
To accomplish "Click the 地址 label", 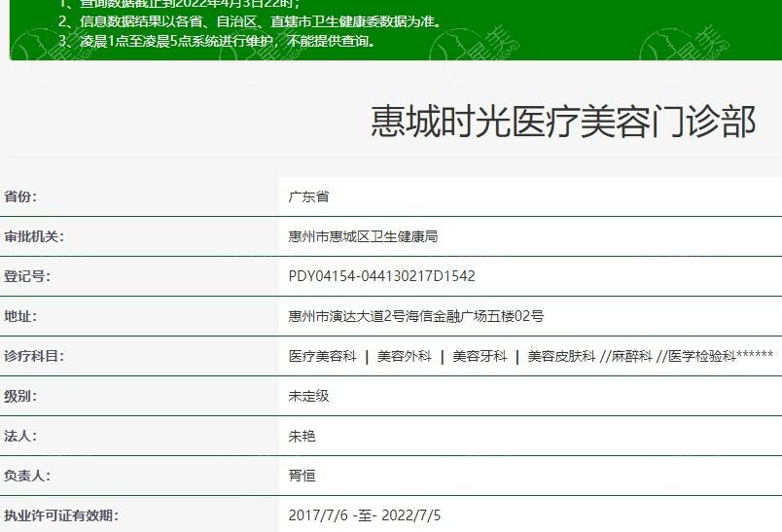I will click(20, 316).
